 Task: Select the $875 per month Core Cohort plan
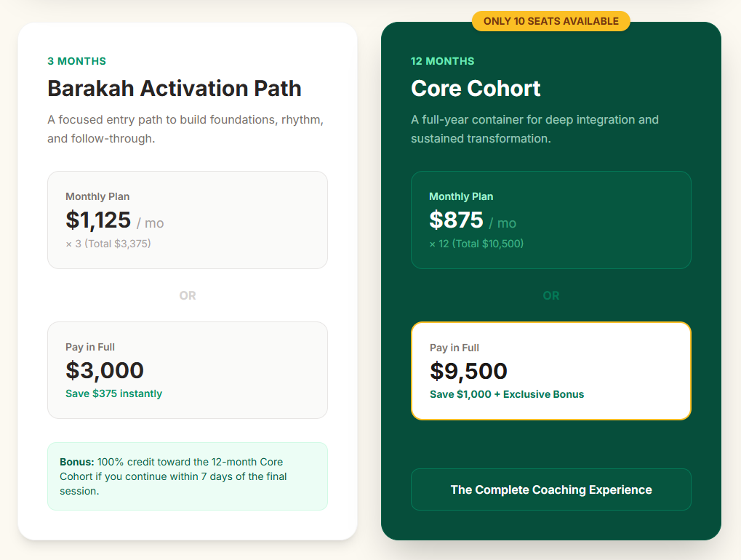550,220
